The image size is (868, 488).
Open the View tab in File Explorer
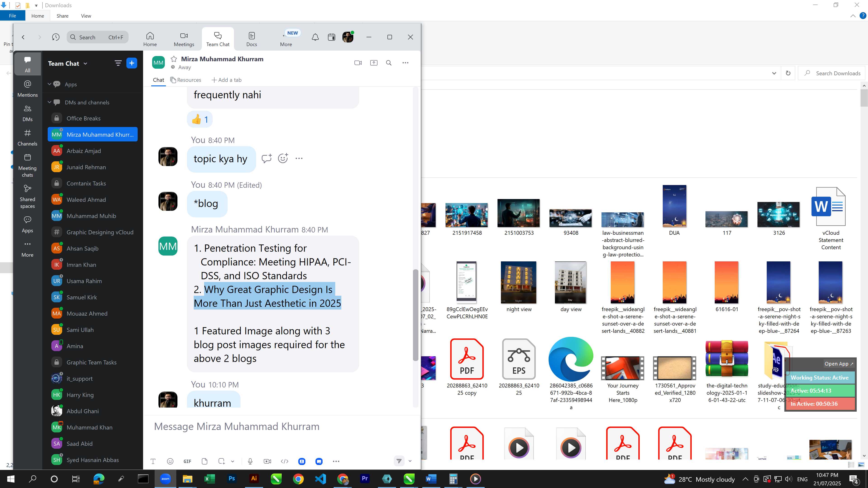pyautogui.click(x=86, y=16)
